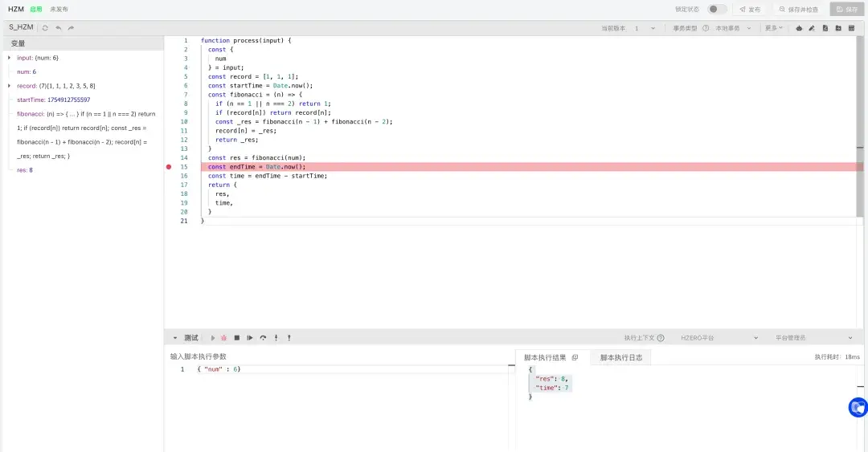
Task: Copy script result with the copy icon
Action: coord(575,357)
